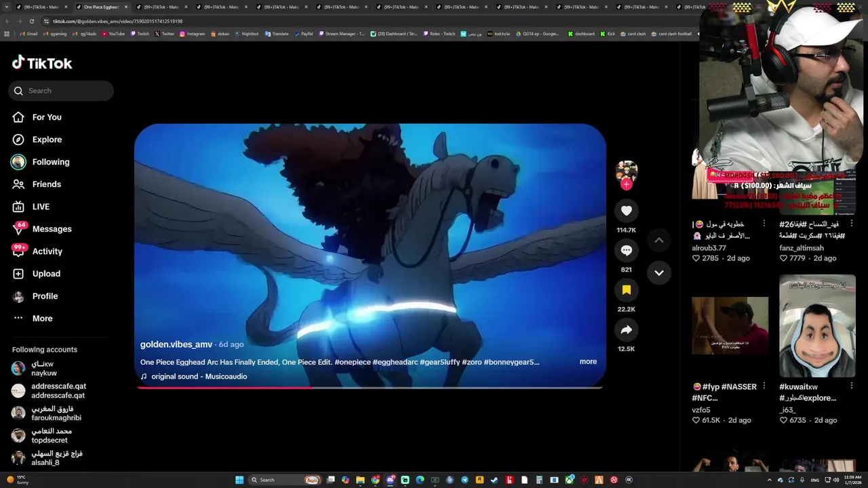Open the golden.vibes_amv avatar
This screenshot has width=868, height=488.
coord(627,172)
